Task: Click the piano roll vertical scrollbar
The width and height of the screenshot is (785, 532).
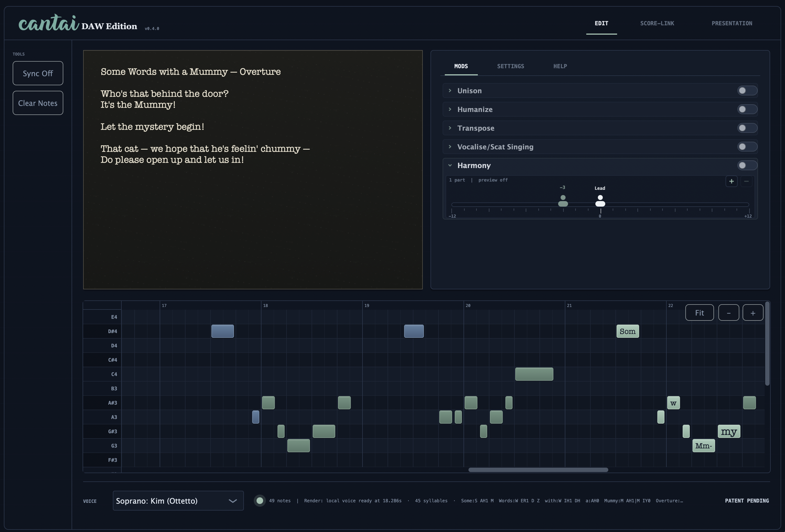Action: tap(767, 344)
